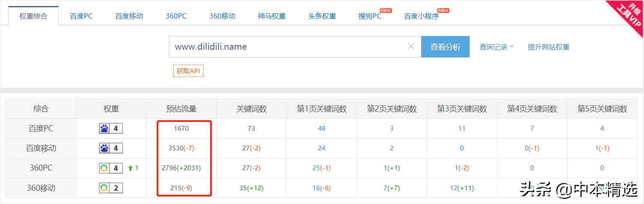Screen dimensions: 644x204
Task: Open the 搜狗PC tab
Action: tap(370, 16)
